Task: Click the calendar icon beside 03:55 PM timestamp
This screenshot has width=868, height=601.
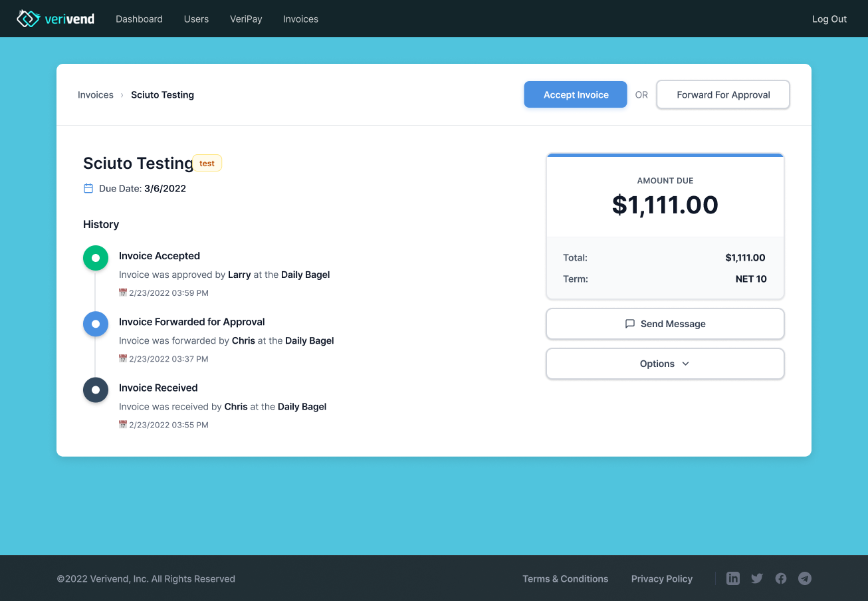Action: point(122,424)
